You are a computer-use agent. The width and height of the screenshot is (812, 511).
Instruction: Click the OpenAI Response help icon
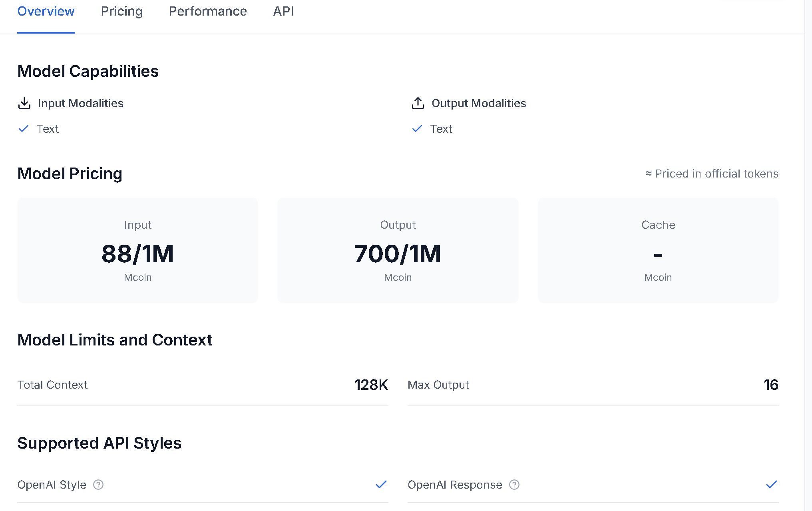(514, 485)
